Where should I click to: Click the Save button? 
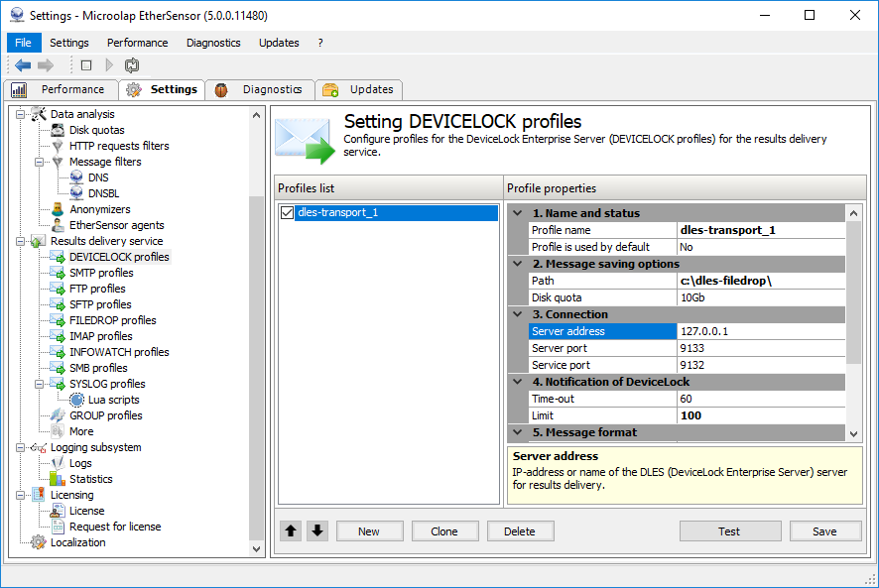coord(825,530)
